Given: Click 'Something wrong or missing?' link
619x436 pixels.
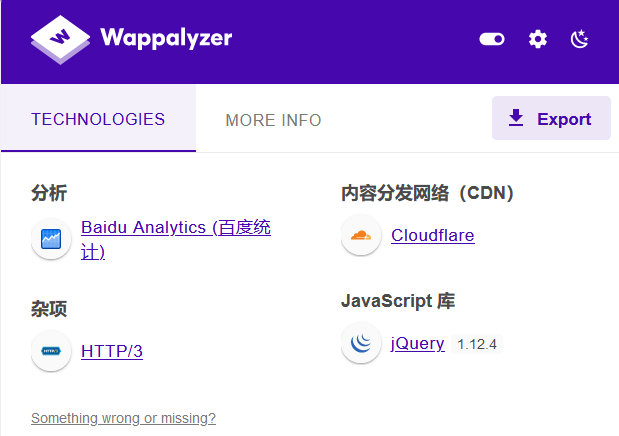Looking at the screenshot, I should 124,418.
